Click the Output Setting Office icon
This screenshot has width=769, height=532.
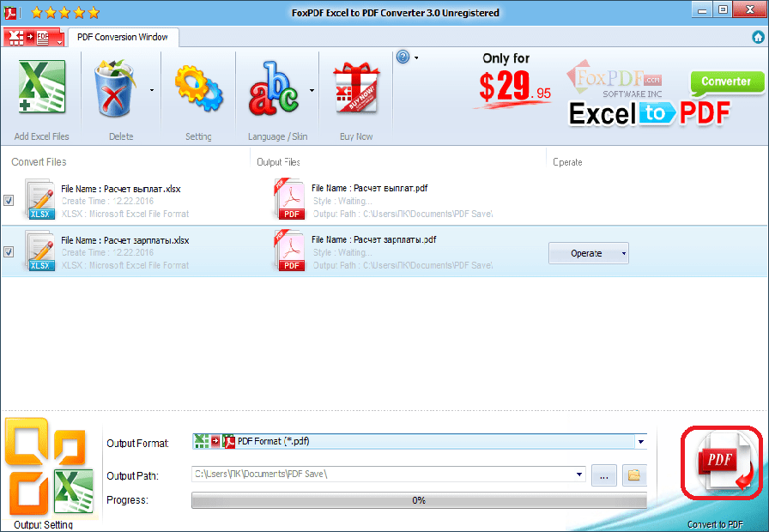tap(51, 469)
